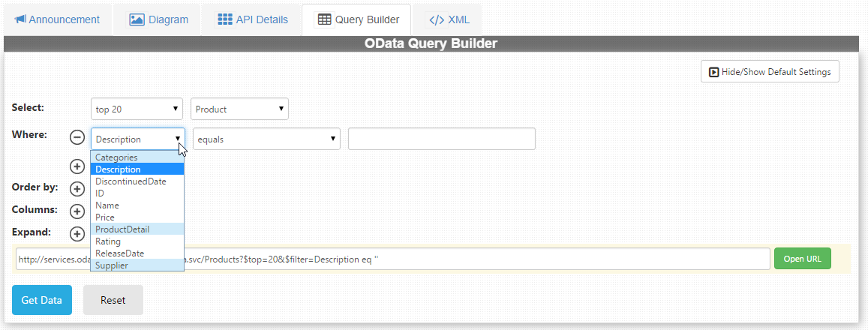This screenshot has height=330, width=868.
Task: Click the Reset button
Action: coord(113,300)
